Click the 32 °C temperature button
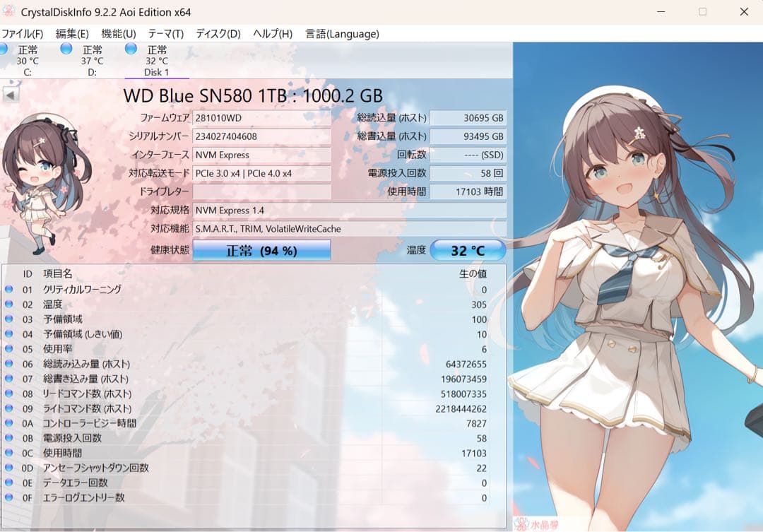Image resolution: width=763 pixels, height=532 pixels. (x=467, y=250)
